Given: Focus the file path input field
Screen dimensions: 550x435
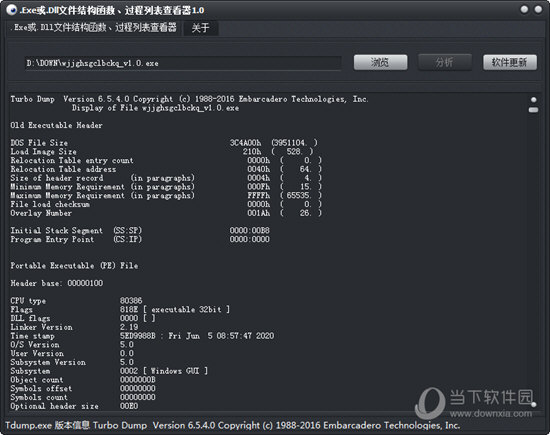Looking at the screenshot, I should pos(182,63).
